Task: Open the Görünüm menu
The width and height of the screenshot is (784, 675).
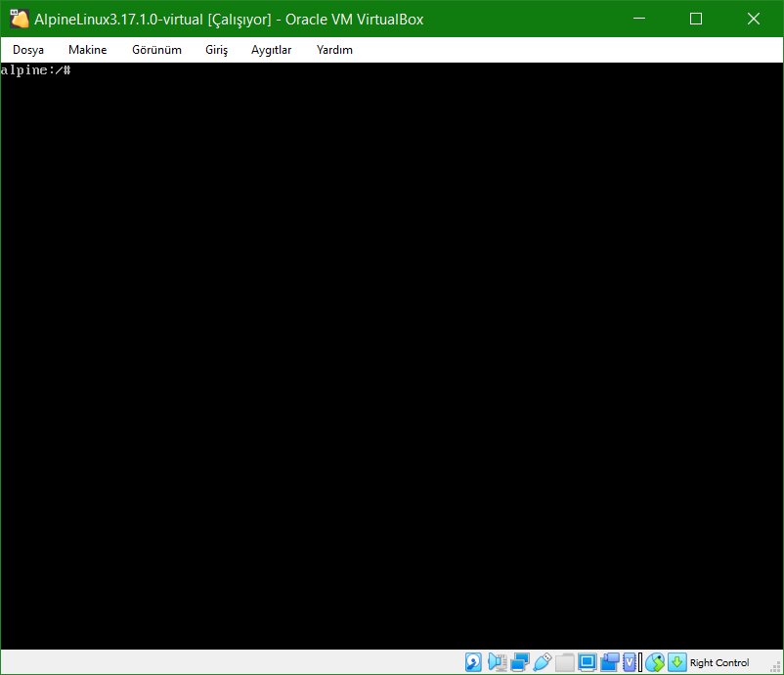Action: [156, 50]
